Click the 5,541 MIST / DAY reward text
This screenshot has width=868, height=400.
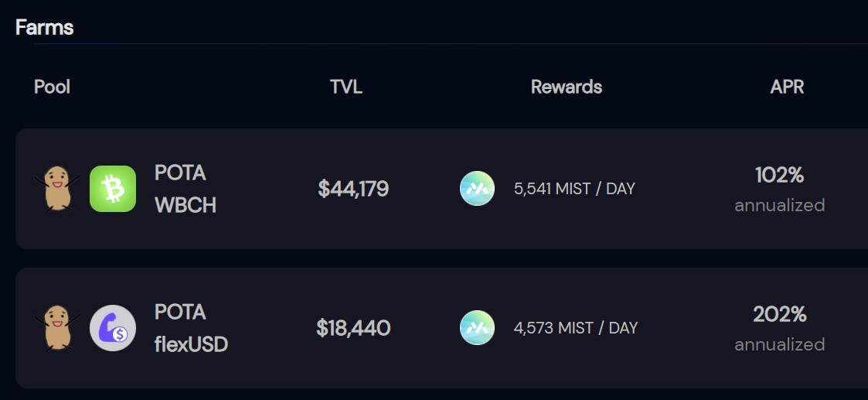click(574, 189)
